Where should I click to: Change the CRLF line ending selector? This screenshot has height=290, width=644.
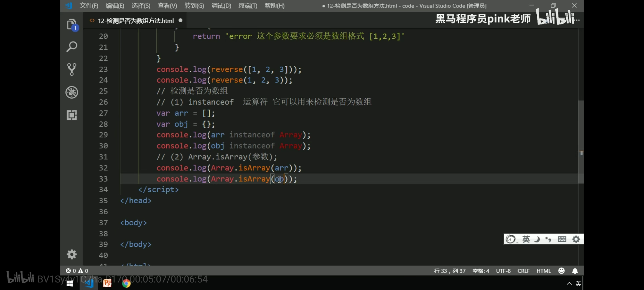click(x=523, y=271)
